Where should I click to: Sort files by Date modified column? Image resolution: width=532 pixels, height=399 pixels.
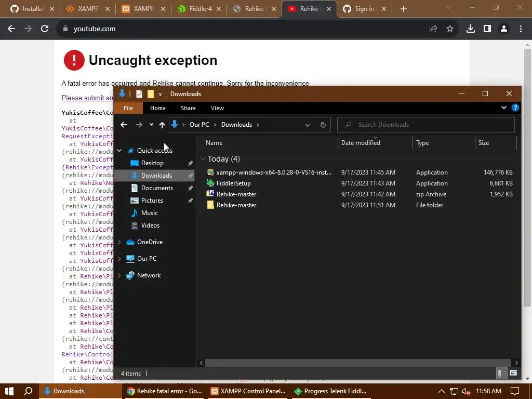click(x=361, y=143)
